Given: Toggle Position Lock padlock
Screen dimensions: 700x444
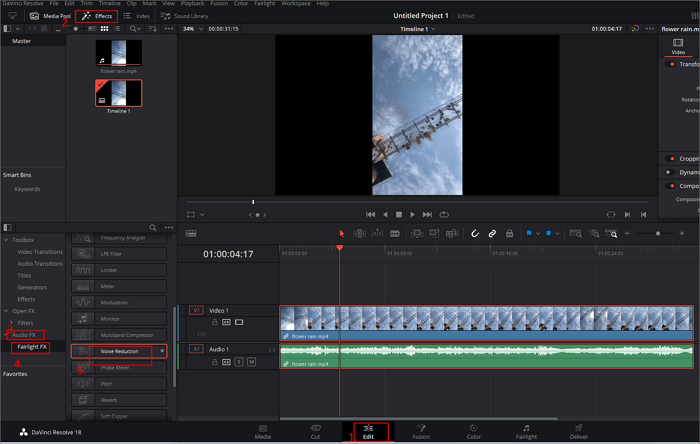Looking at the screenshot, I should click(509, 234).
